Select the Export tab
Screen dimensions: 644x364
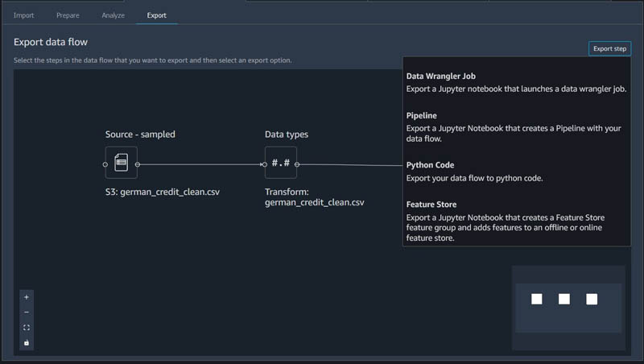click(156, 15)
